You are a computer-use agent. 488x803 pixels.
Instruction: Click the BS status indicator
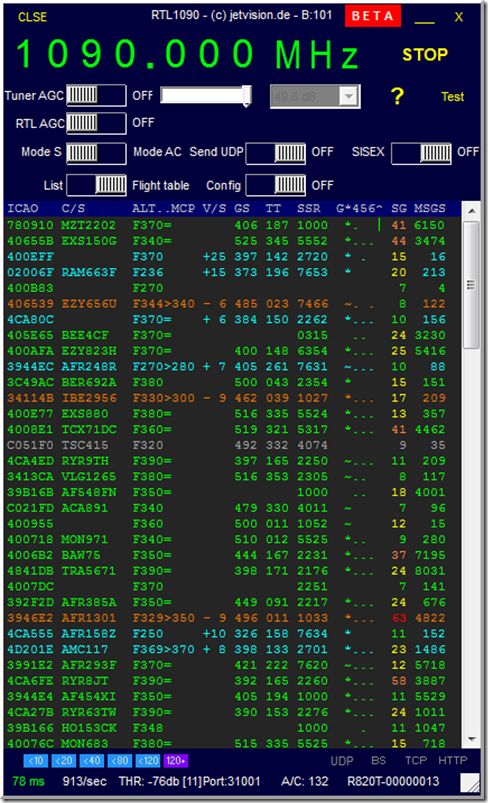click(378, 760)
